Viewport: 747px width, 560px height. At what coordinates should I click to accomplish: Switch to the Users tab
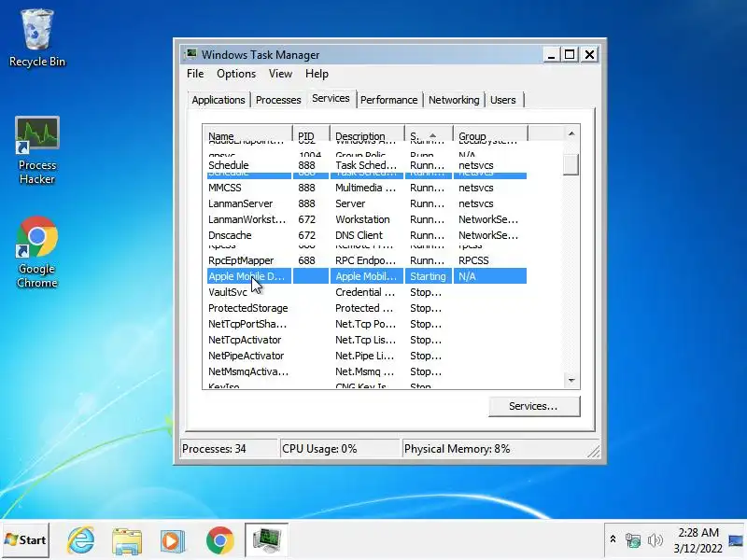point(503,100)
